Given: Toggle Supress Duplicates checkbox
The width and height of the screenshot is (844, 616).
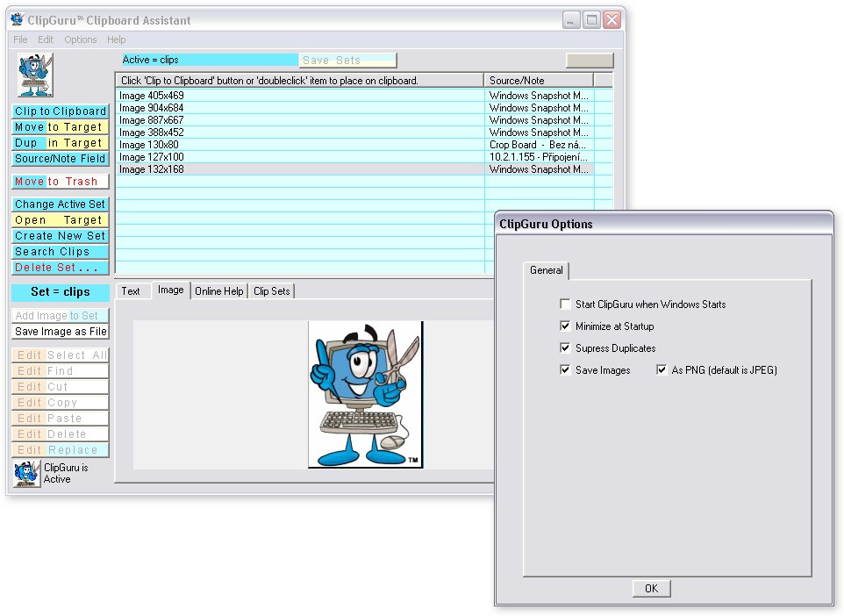Looking at the screenshot, I should (565, 347).
